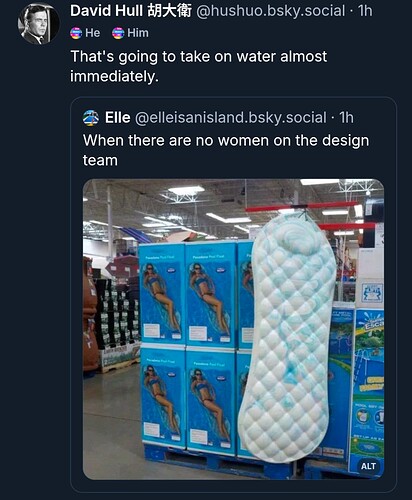
Task: Open the @elleisanisland.bsky.social handle
Action: pos(230,118)
